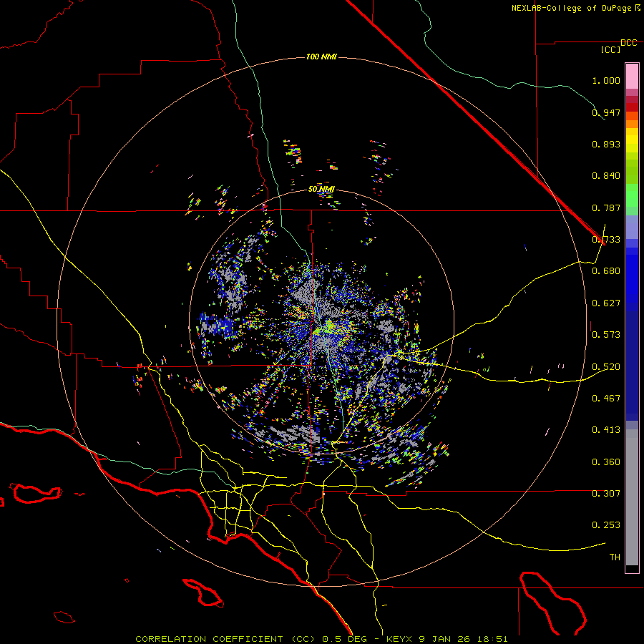This screenshot has height=644, width=644.
Task: Click the 0.253 scale value
Action: click(606, 525)
